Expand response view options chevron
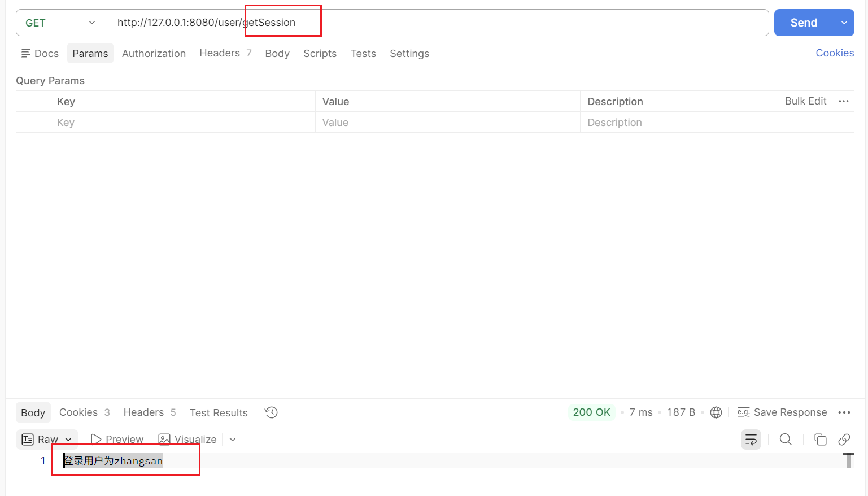868x496 pixels. [x=233, y=440]
